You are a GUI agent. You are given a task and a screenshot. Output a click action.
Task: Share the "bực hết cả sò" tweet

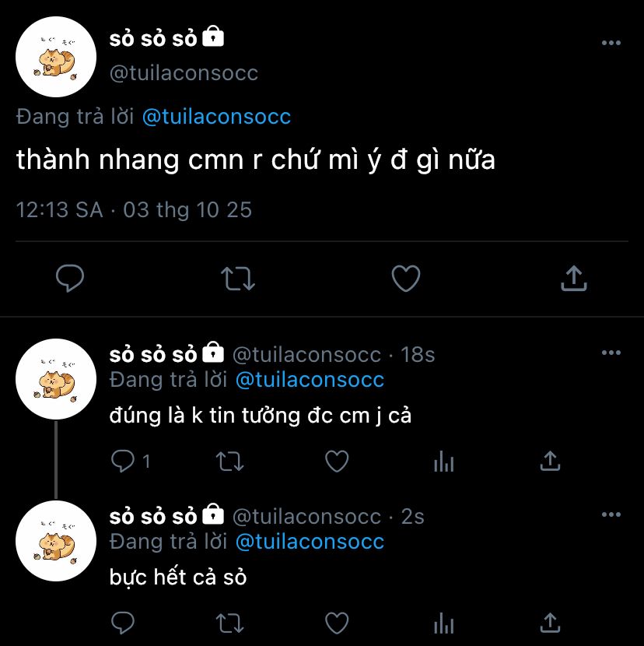550,623
